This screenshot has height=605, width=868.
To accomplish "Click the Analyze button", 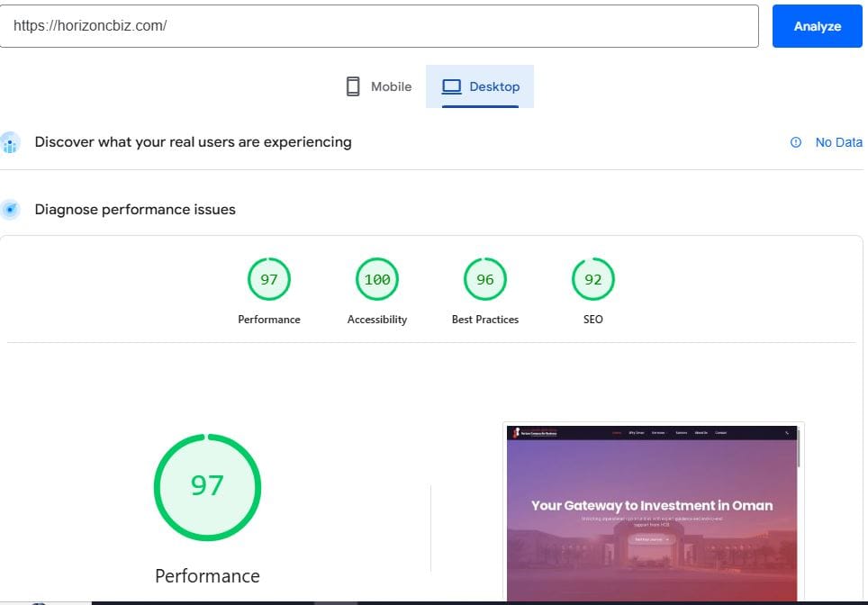I will [816, 26].
